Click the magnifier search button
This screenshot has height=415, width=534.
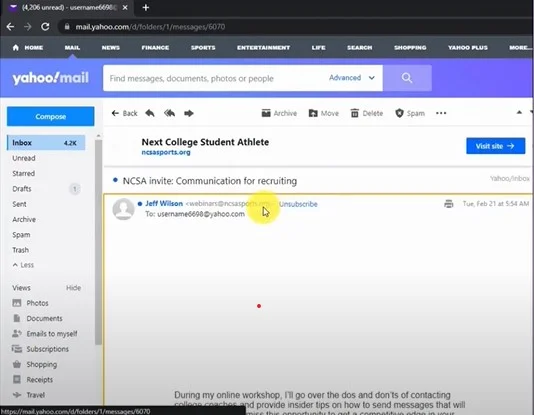point(407,78)
